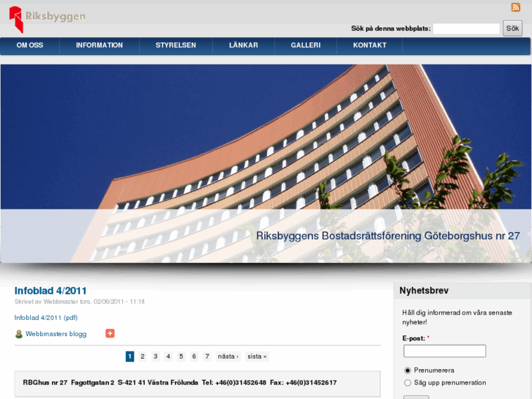Viewport: 532px width, 399px height.
Task: Go to pager page 3
Action: (155, 357)
